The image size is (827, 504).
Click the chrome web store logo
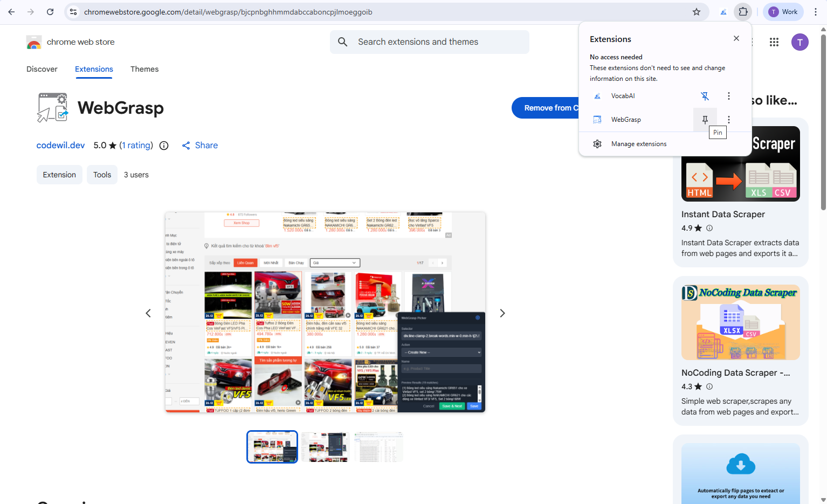(x=33, y=42)
